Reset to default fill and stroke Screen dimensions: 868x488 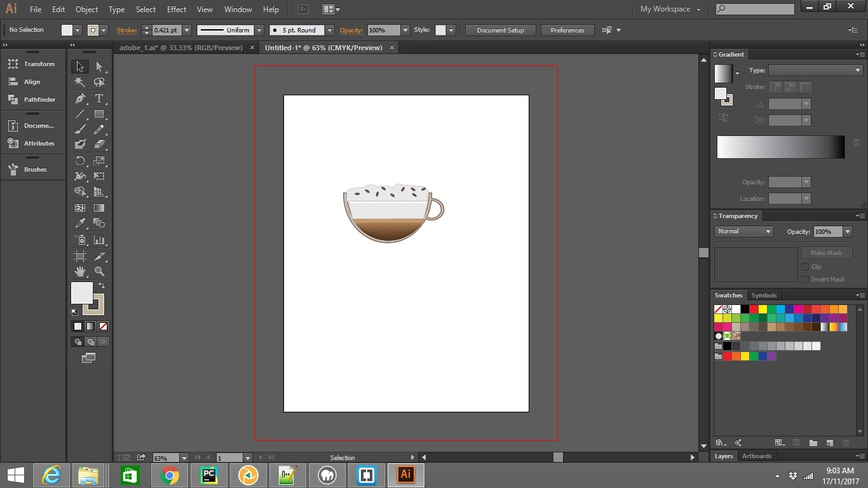(74, 312)
